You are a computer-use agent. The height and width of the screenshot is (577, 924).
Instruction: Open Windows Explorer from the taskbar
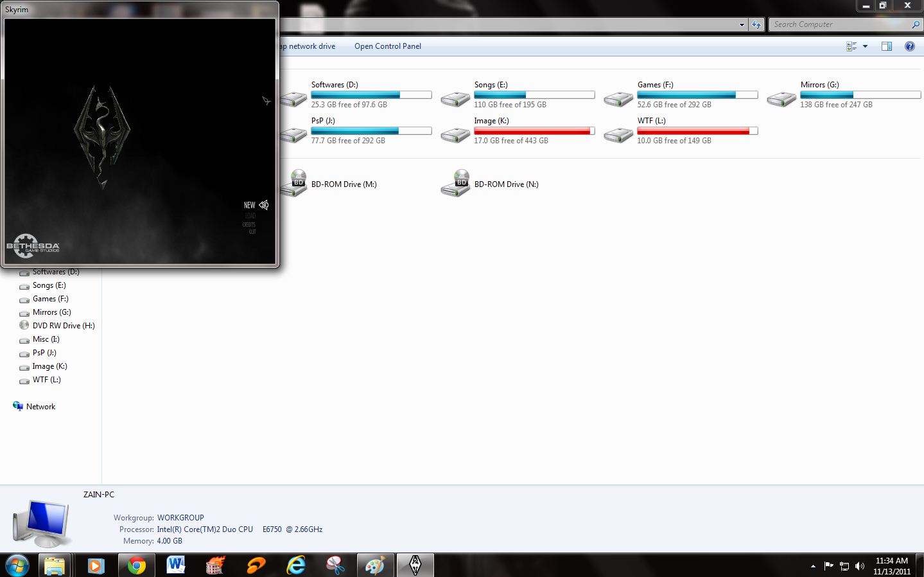[x=55, y=565]
